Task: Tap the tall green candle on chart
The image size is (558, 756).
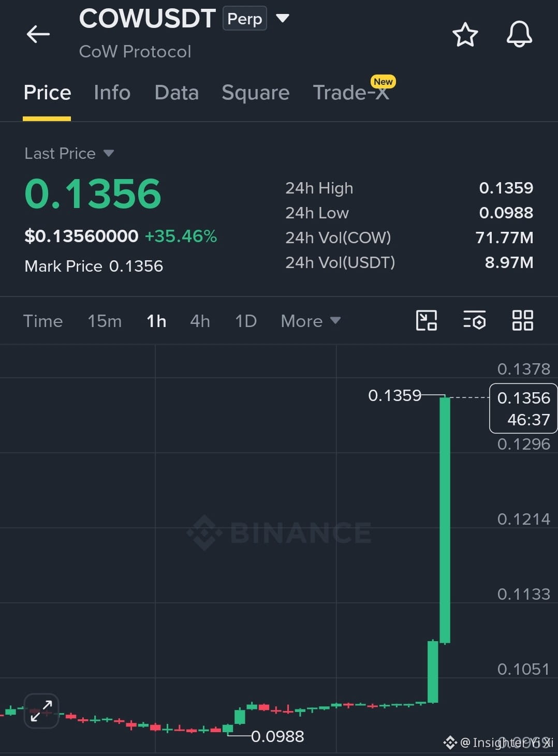Action: tap(445, 520)
